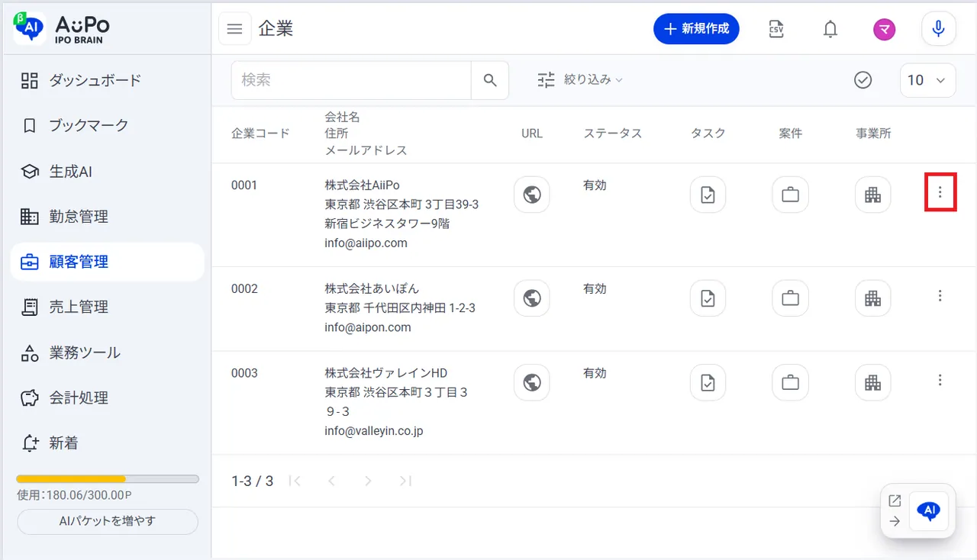Open three-dot menu for 株式会社ヴァレインHD
The width and height of the screenshot is (977, 560).
click(x=940, y=380)
